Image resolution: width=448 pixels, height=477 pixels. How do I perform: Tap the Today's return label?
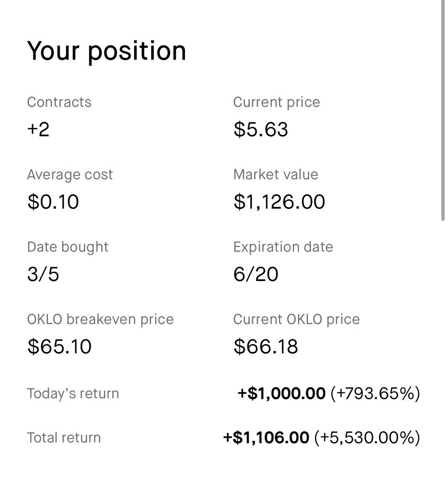(73, 394)
